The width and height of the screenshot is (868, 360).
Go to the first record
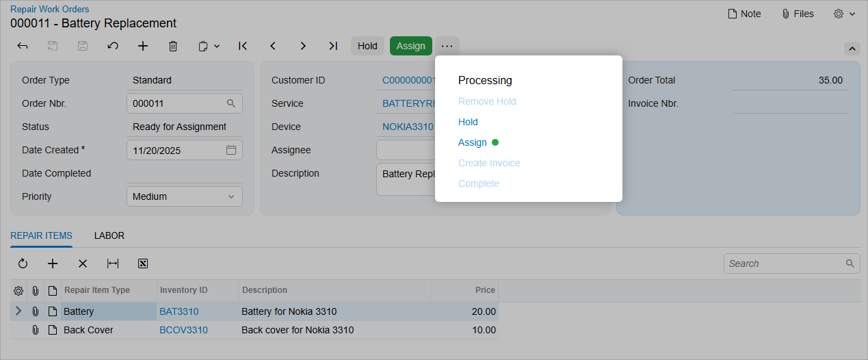coord(243,46)
